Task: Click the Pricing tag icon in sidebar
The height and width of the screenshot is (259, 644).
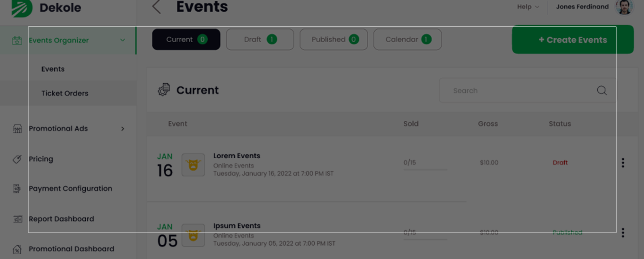Action: pyautogui.click(x=17, y=159)
